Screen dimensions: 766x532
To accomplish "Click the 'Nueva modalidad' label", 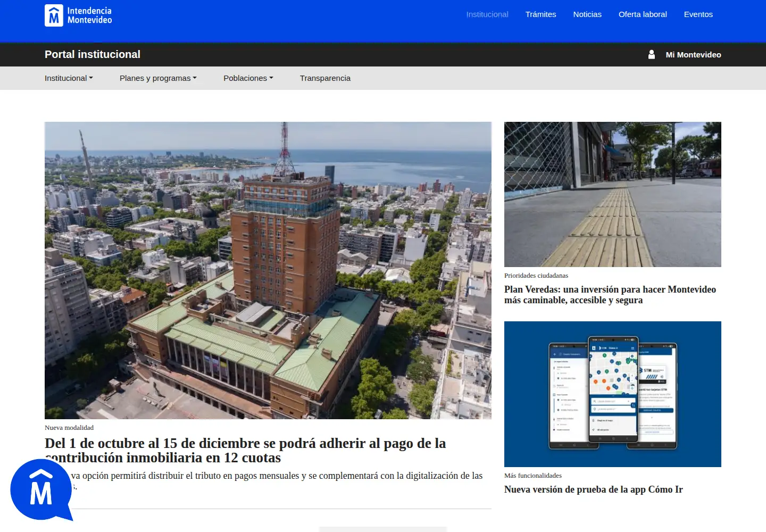I will coord(69,428).
